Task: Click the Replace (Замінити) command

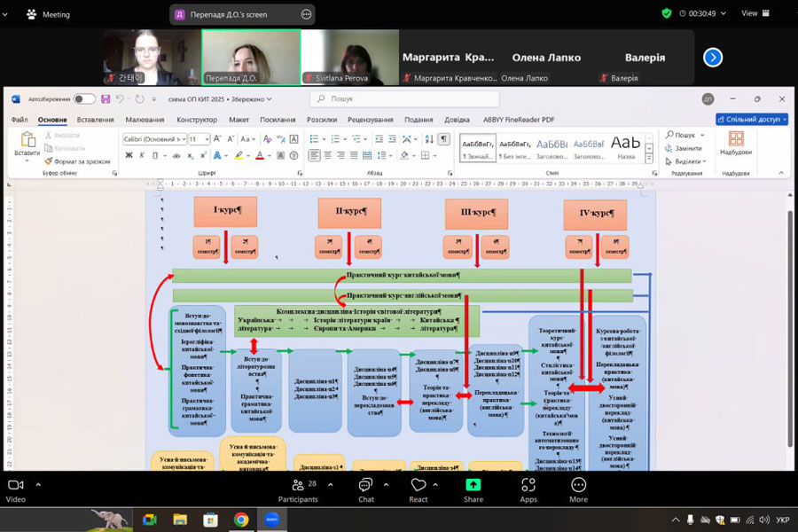Action: [x=683, y=148]
